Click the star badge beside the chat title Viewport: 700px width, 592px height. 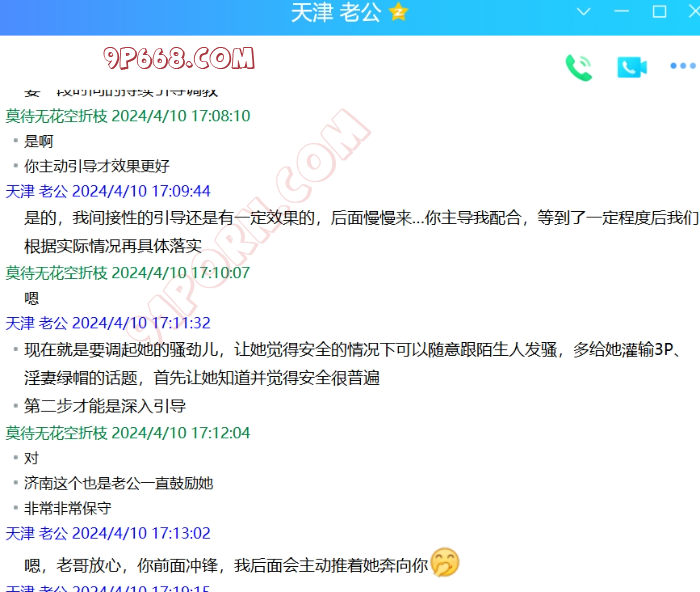399,12
